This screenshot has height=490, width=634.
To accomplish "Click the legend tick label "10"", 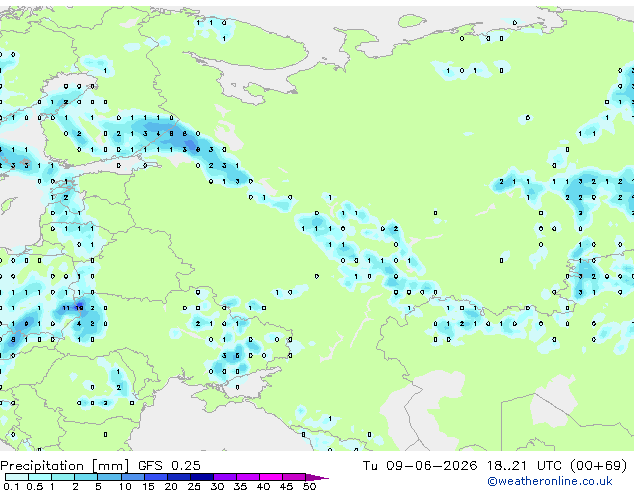I will coord(125,486).
